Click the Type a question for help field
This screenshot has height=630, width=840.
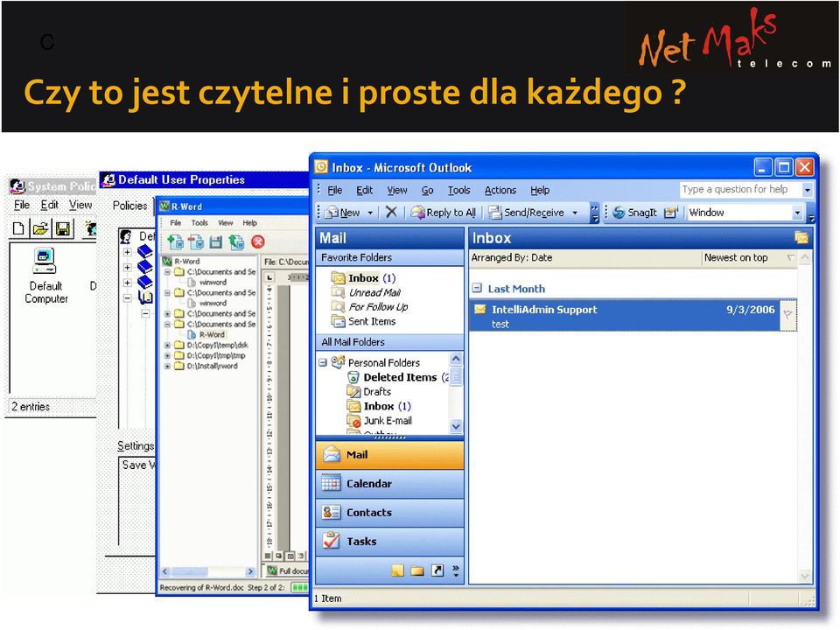[x=740, y=189]
